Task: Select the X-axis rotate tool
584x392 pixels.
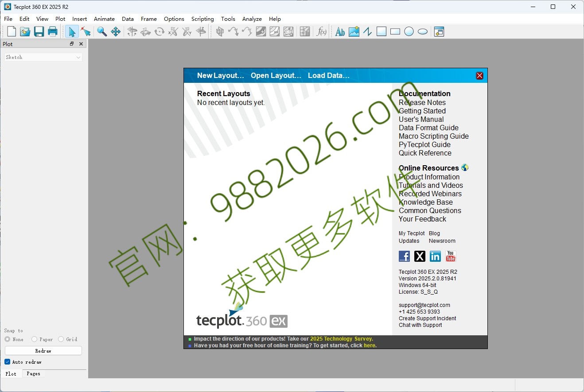Action: click(x=173, y=31)
